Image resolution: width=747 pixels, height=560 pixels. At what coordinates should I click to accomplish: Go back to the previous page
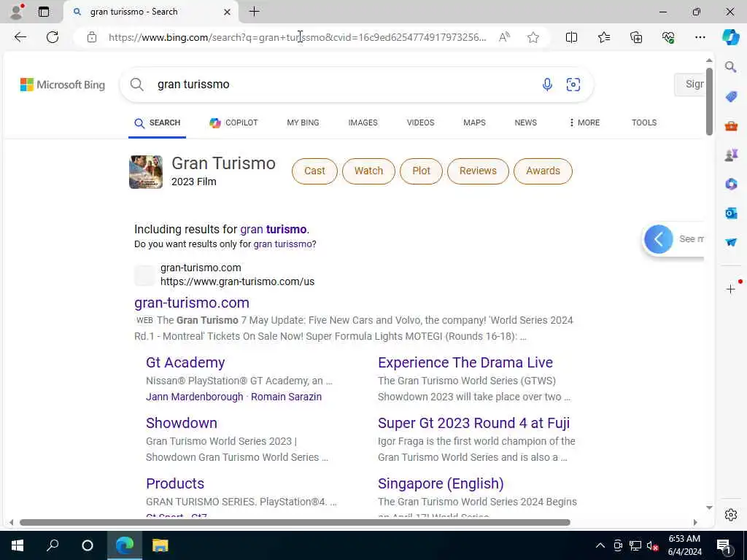(20, 37)
